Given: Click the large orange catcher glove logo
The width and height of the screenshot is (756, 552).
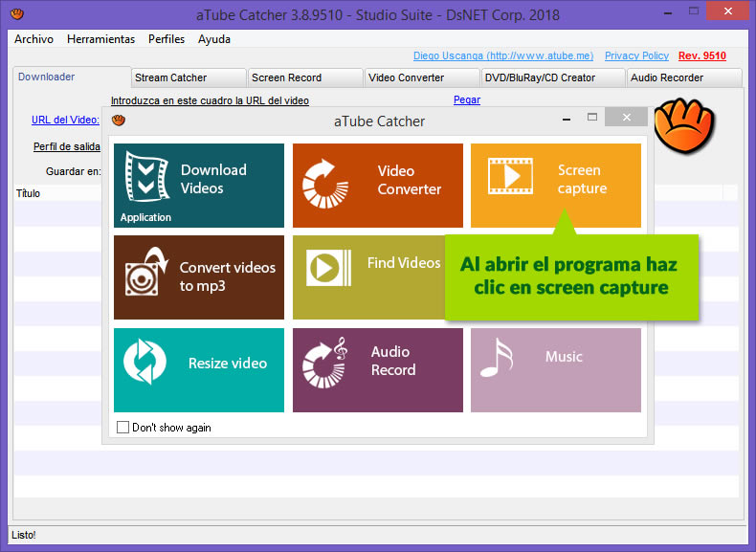Looking at the screenshot, I should point(684,125).
